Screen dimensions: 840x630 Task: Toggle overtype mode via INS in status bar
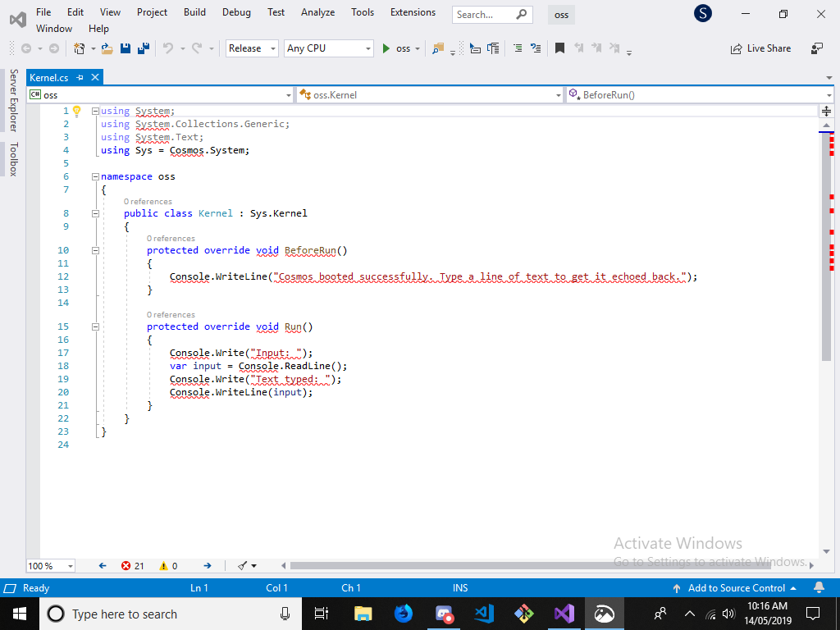click(x=459, y=587)
